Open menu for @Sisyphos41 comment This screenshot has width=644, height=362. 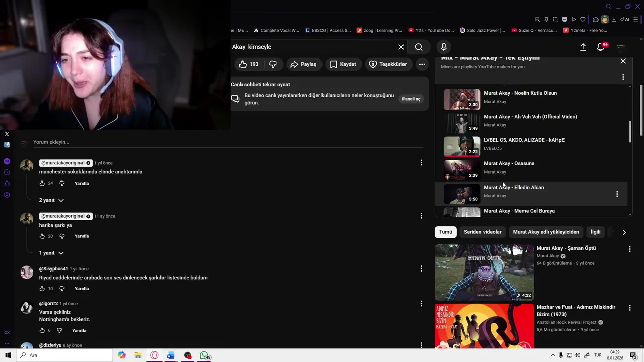pos(421,268)
